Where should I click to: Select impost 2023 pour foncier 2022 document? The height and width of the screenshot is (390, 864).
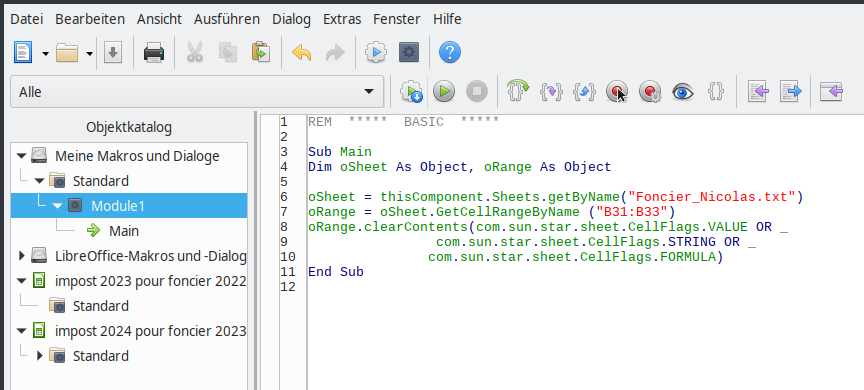[x=150, y=281]
